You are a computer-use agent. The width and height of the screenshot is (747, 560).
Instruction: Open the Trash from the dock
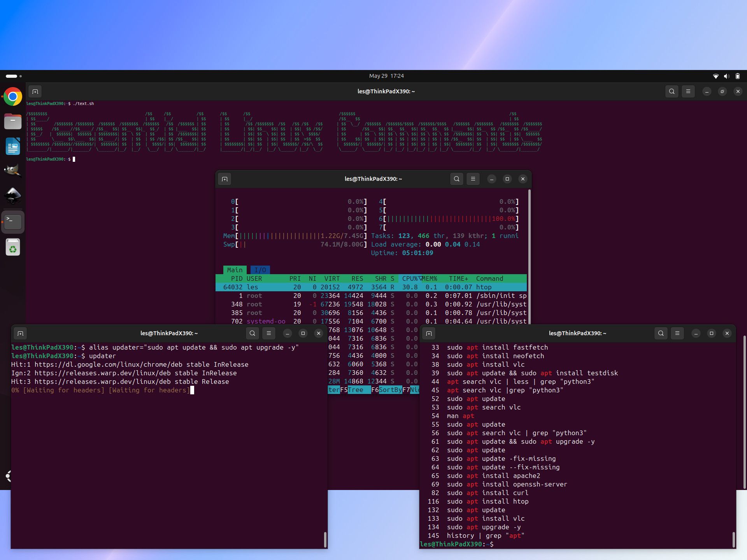tap(12, 247)
